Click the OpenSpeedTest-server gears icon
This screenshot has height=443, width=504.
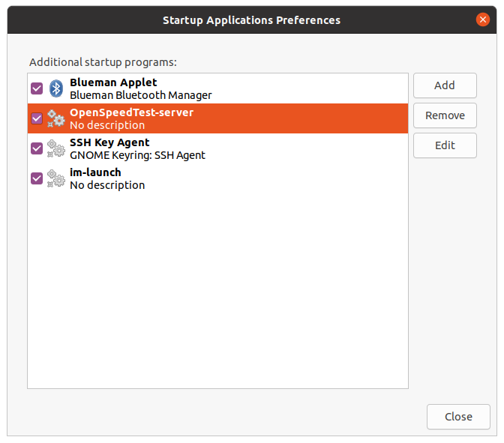pos(56,118)
